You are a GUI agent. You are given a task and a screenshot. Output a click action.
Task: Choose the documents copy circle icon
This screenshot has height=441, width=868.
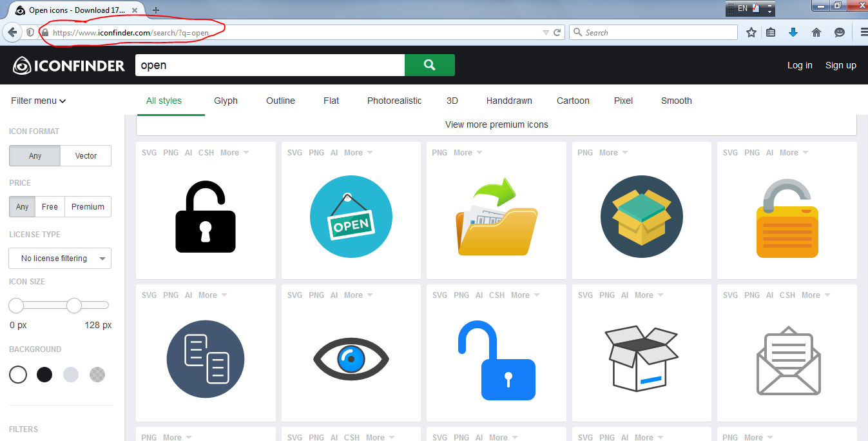206,359
